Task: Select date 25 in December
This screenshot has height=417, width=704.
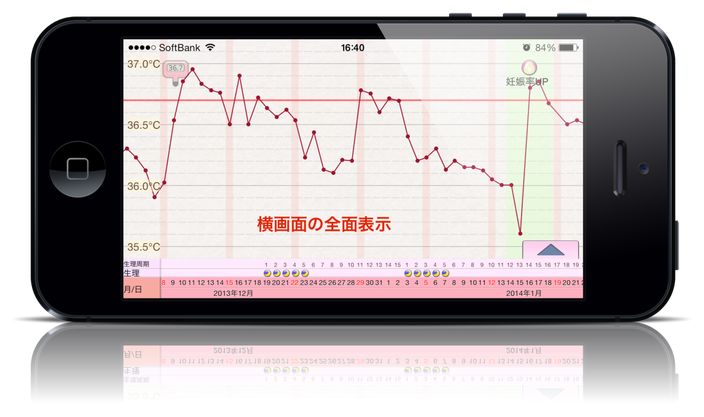Action: point(323,282)
